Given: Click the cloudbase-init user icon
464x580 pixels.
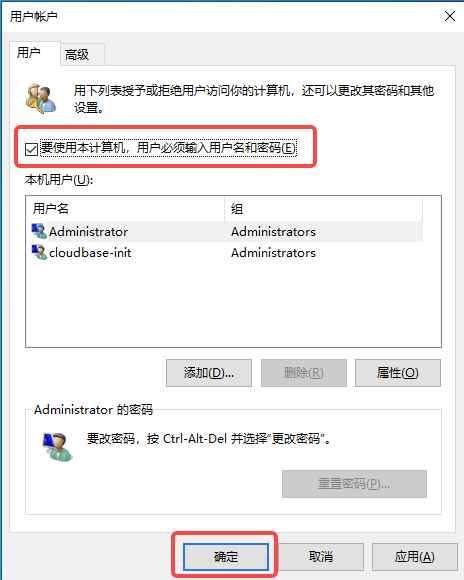Looking at the screenshot, I should (x=39, y=252).
